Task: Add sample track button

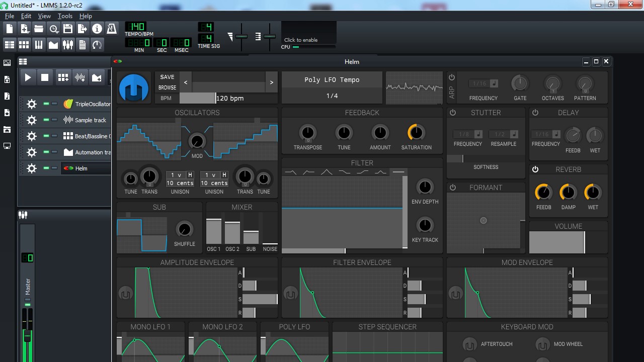Action: (x=79, y=77)
